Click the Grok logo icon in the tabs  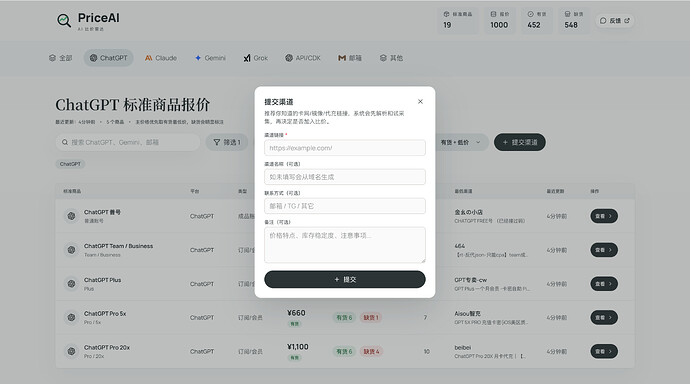click(x=247, y=58)
